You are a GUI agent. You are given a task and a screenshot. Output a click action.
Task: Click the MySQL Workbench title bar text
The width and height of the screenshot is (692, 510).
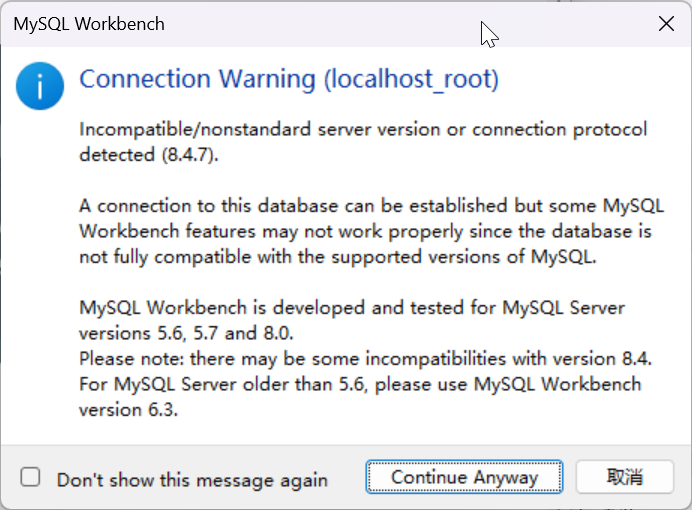pos(89,23)
